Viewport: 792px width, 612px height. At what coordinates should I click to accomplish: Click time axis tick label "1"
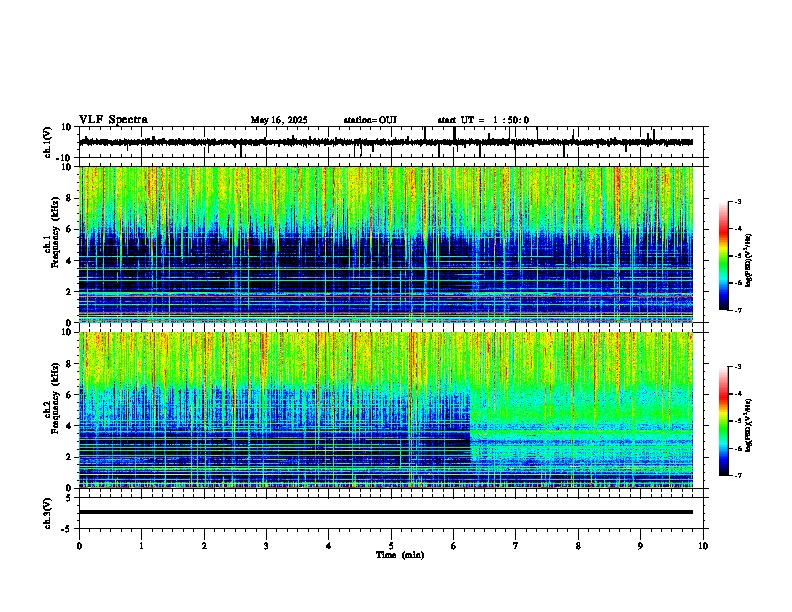[141, 546]
